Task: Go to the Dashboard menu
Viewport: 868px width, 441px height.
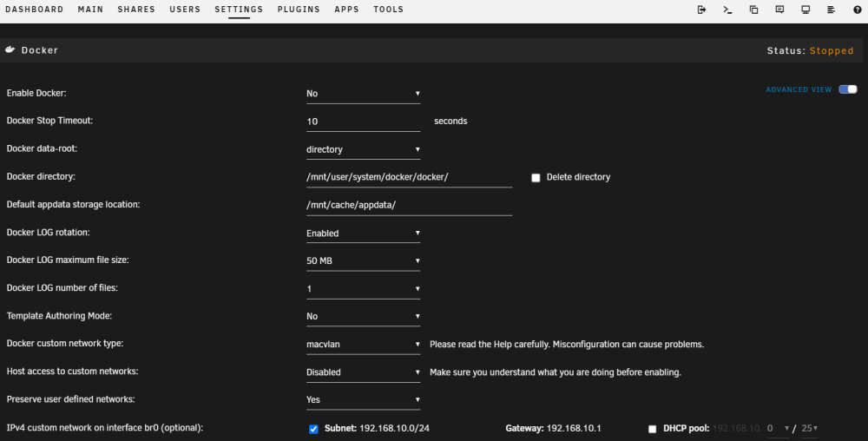Action: click(x=35, y=10)
